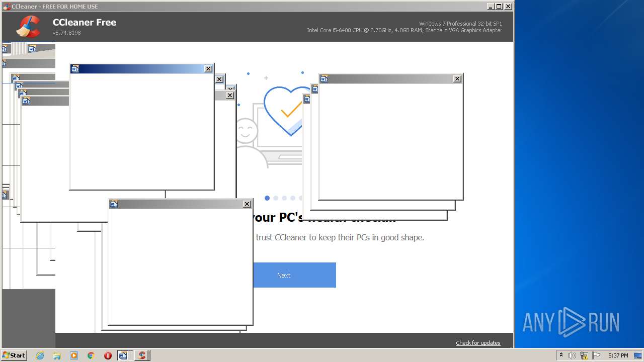Click the 'CCleaner Free' heading

(85, 22)
